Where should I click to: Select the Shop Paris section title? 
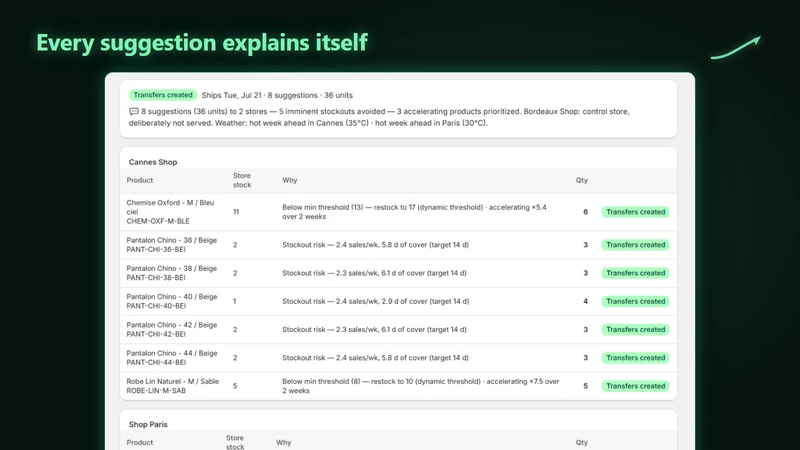point(148,424)
